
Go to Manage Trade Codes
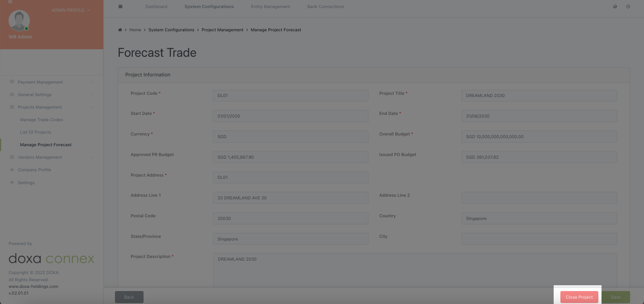pos(41,120)
